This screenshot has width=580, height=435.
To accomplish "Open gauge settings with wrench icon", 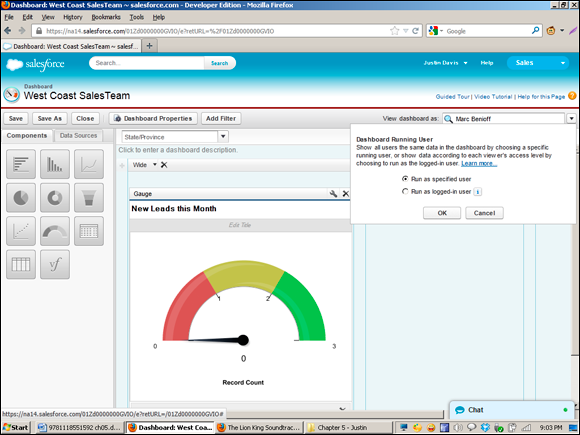I will 333,193.
